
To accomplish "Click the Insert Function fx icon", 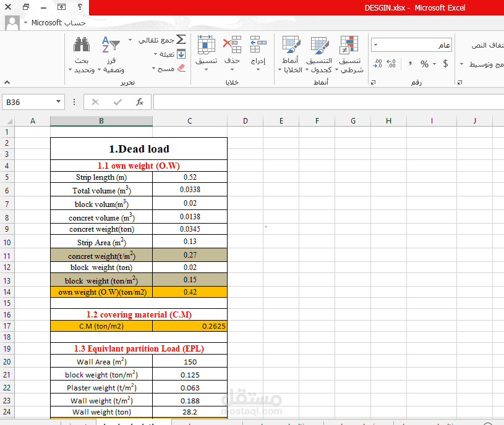I will [x=140, y=102].
